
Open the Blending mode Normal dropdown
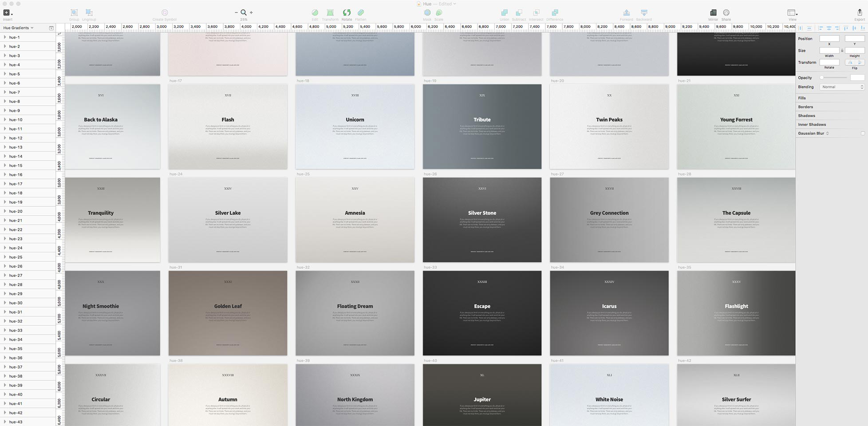point(842,87)
